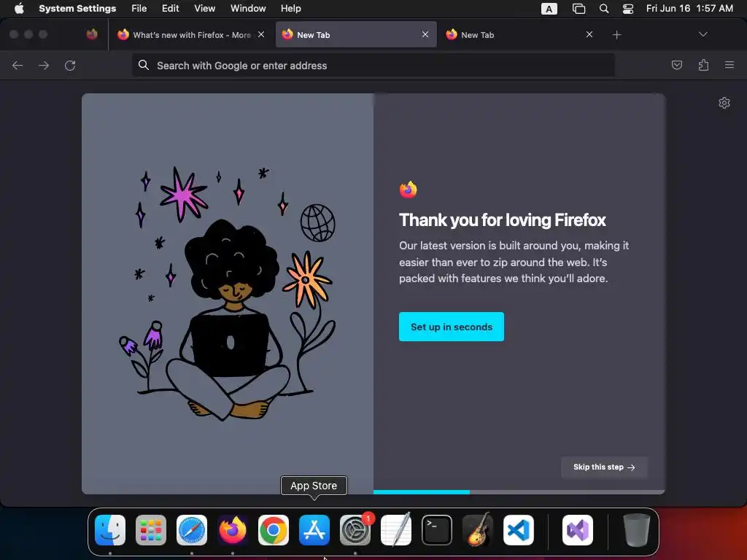This screenshot has width=747, height=560.
Task: Open the Apple menu
Action: 19,8
